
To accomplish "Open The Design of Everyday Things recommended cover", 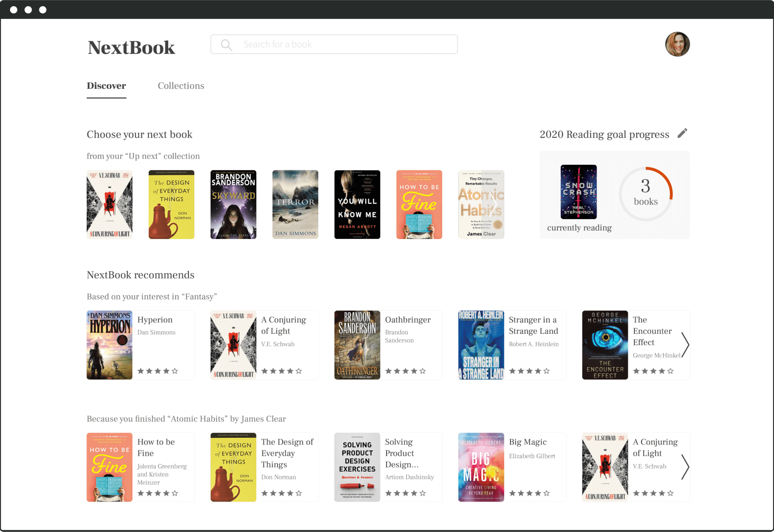I will pos(234,467).
